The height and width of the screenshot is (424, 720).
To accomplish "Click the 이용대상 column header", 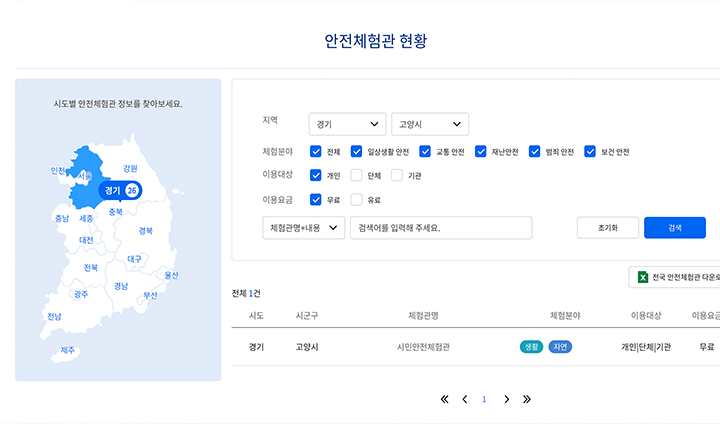I will [x=646, y=316].
